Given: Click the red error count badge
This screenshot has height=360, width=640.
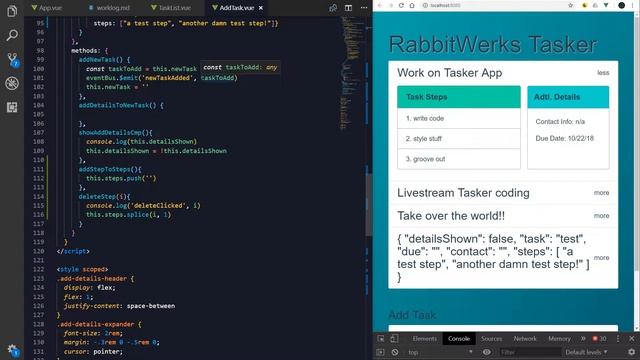Looking at the screenshot, I should (x=599, y=339).
